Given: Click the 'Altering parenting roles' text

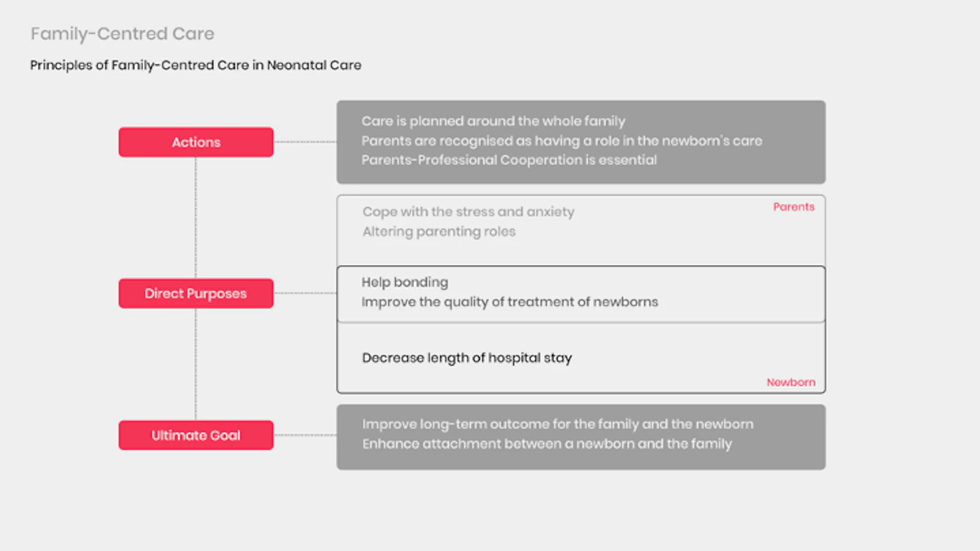Looking at the screenshot, I should (439, 231).
